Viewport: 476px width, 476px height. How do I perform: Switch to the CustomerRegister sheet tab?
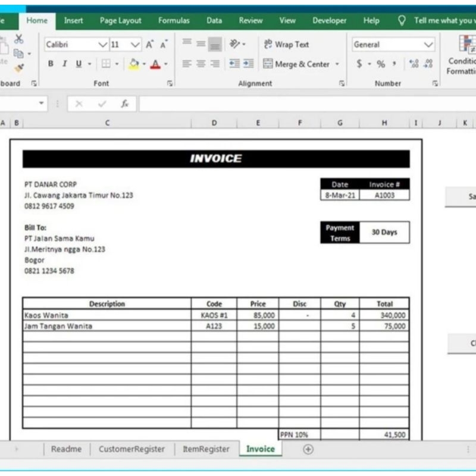(131, 449)
